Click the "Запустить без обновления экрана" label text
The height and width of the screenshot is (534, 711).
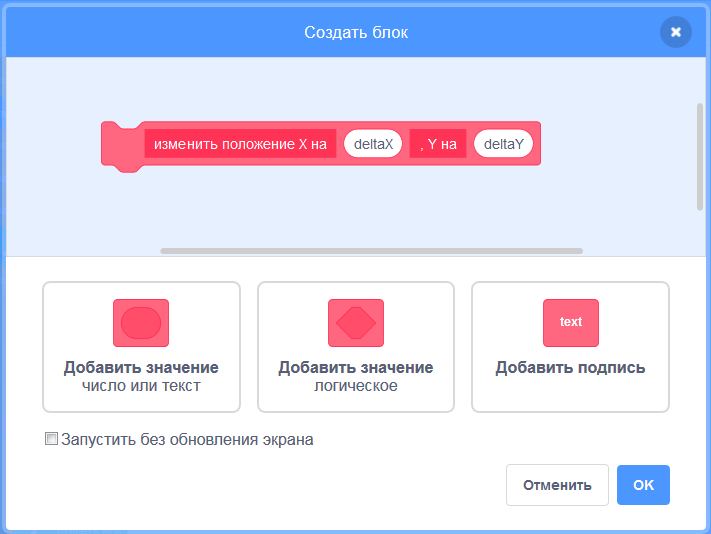click(x=187, y=439)
